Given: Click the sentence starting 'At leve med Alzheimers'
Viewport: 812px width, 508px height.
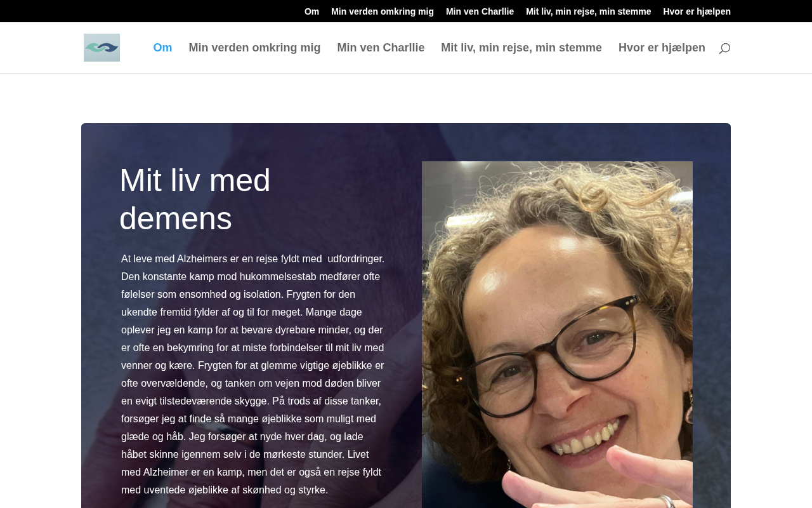Looking at the screenshot, I should [253, 258].
